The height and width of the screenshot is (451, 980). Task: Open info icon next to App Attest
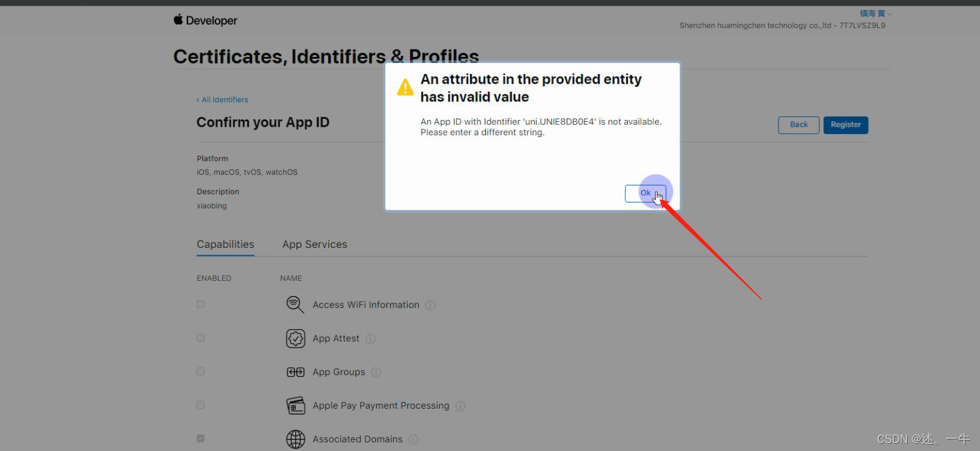pyautogui.click(x=370, y=339)
